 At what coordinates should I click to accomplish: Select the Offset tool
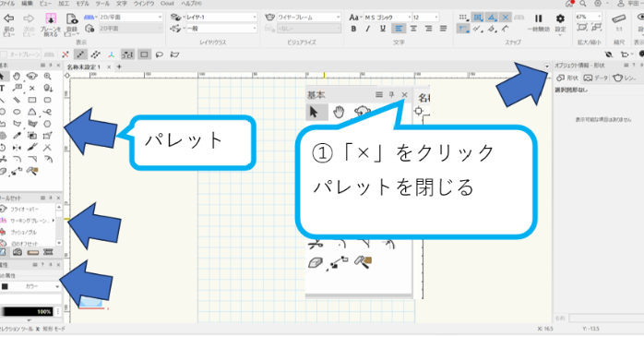(x=48, y=159)
